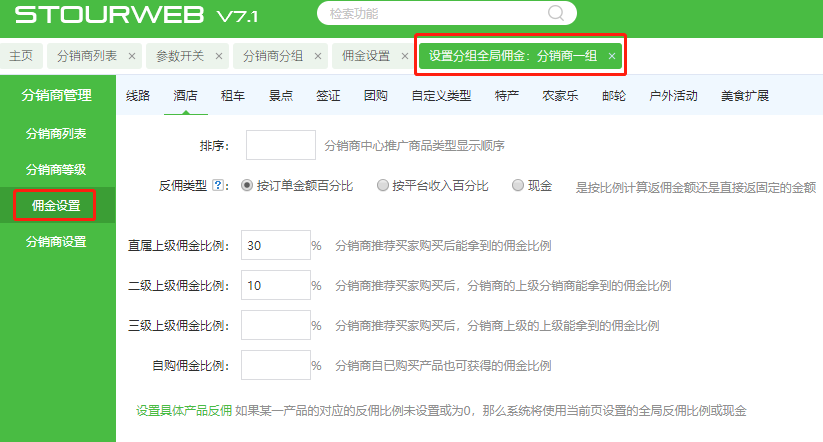The height and width of the screenshot is (442, 823).
Task: Focus the 自购佣金比例 input field
Action: (x=276, y=365)
